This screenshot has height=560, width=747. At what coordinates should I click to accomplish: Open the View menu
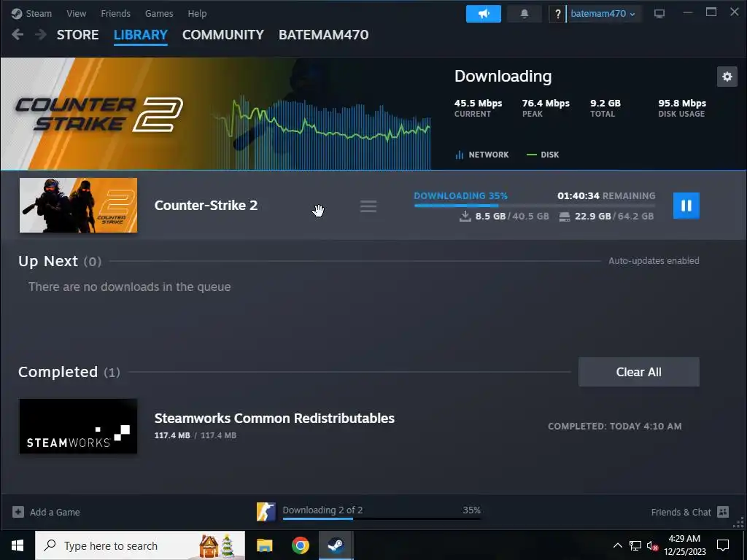pyautogui.click(x=76, y=14)
